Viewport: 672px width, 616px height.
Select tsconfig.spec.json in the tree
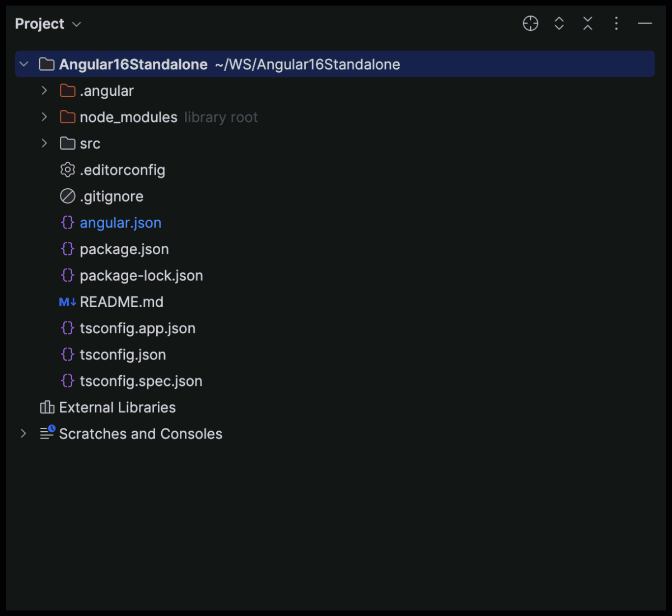click(x=141, y=381)
